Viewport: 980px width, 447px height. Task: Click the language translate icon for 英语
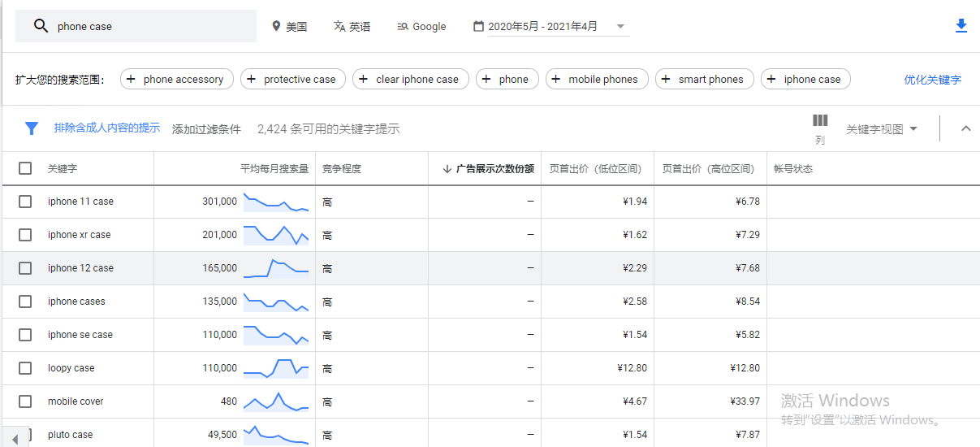(339, 26)
